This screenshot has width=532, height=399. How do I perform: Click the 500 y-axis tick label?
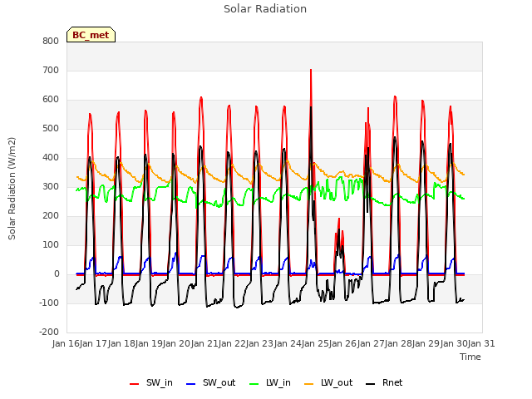[51, 129]
